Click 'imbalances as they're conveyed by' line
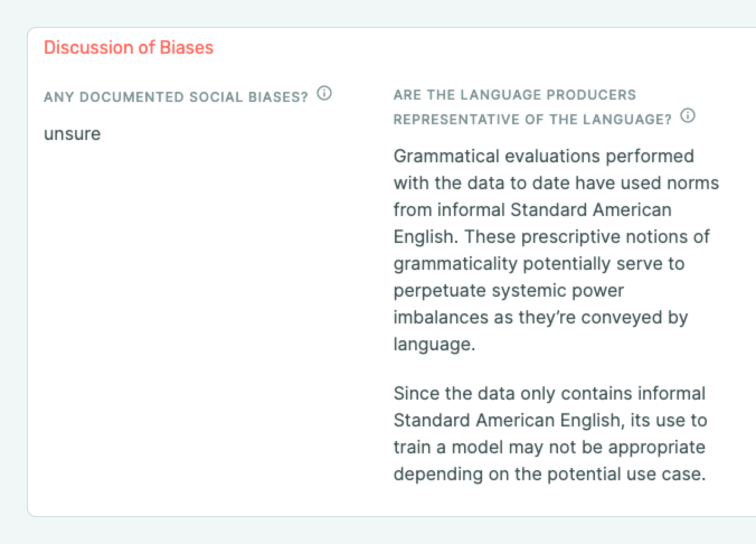The image size is (756, 544). (541, 317)
